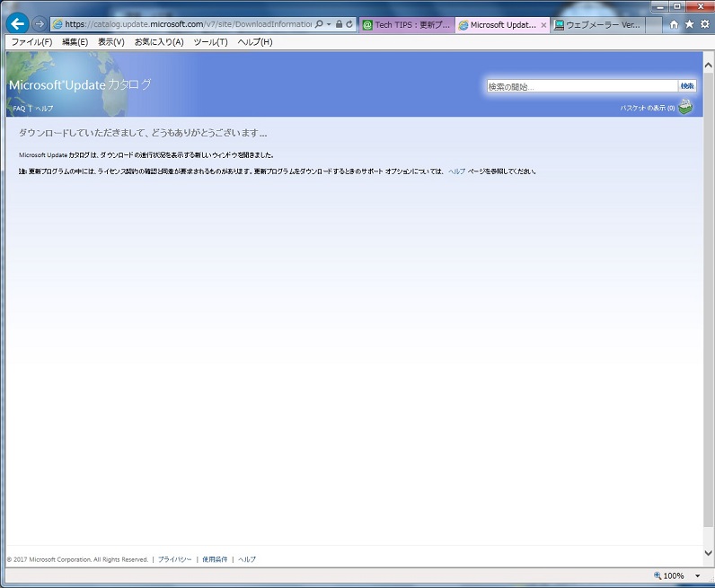Click the zoom magnifier 100% icon

[658, 575]
